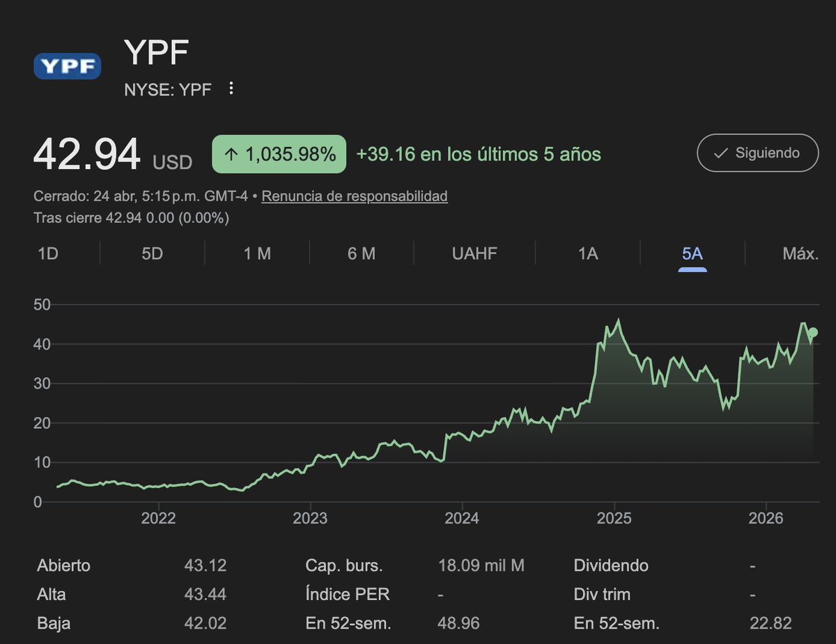Click the YPF logo icon
This screenshot has width=836, height=644.
68,67
